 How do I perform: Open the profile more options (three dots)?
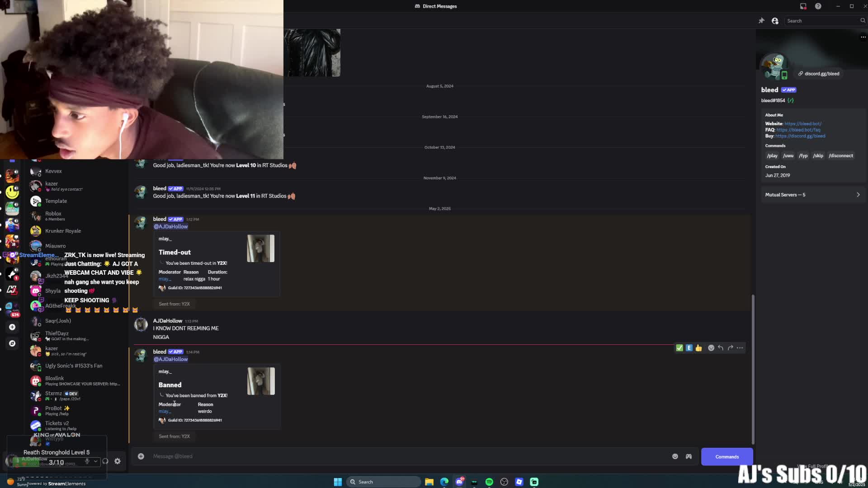(x=863, y=37)
